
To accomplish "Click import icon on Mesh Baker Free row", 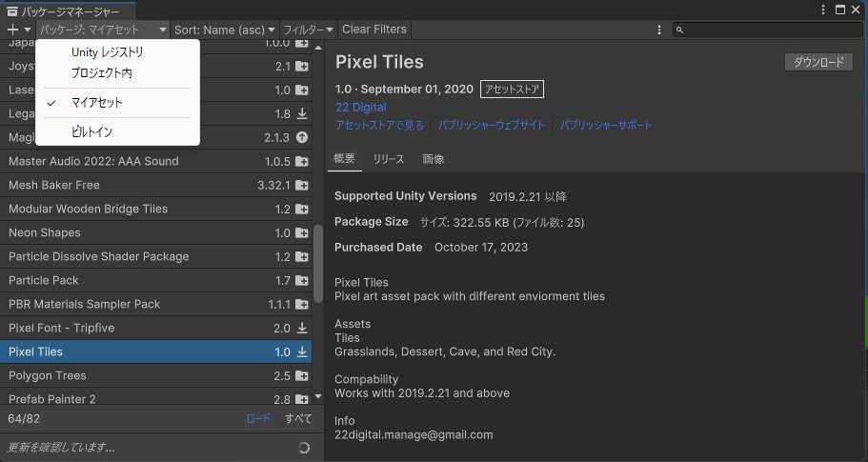I will coord(302,186).
